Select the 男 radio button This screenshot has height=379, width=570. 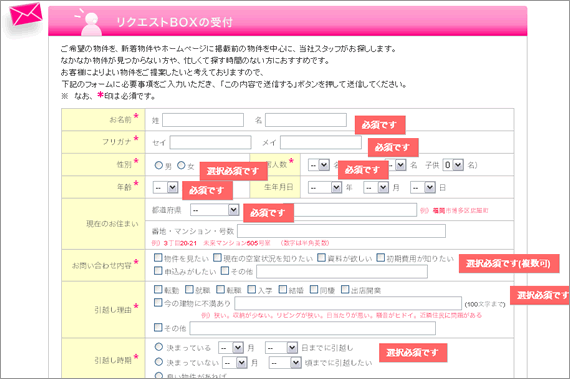point(158,165)
